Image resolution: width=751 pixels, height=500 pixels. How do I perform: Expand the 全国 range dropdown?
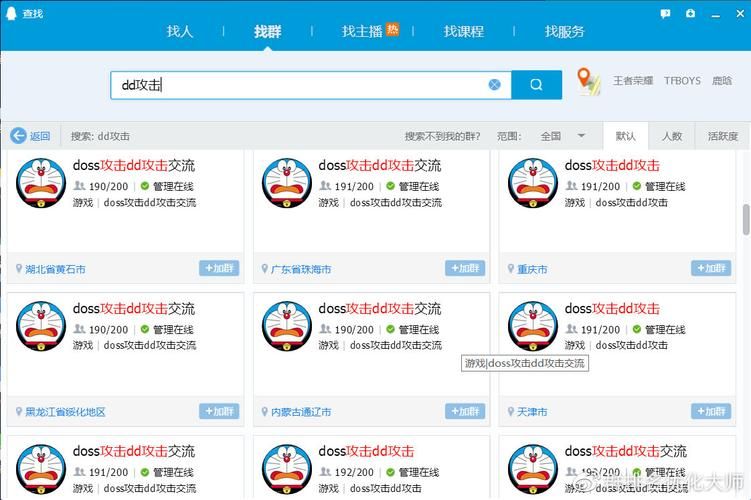562,136
